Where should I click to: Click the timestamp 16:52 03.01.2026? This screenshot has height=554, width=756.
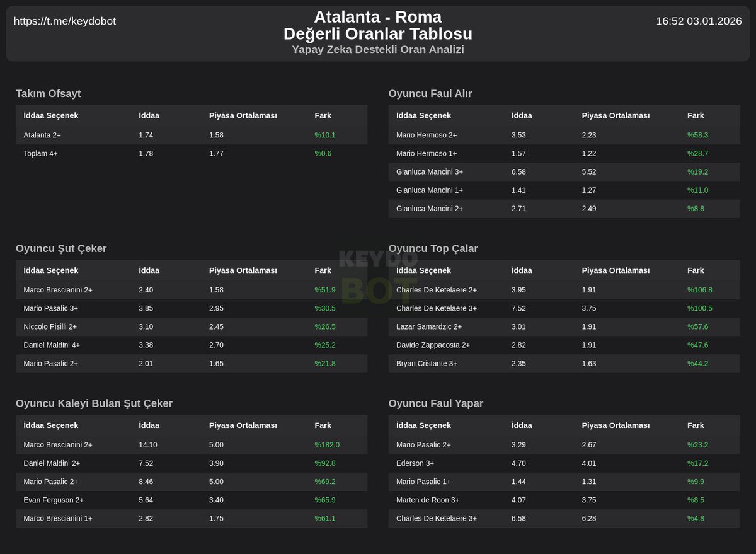699,21
